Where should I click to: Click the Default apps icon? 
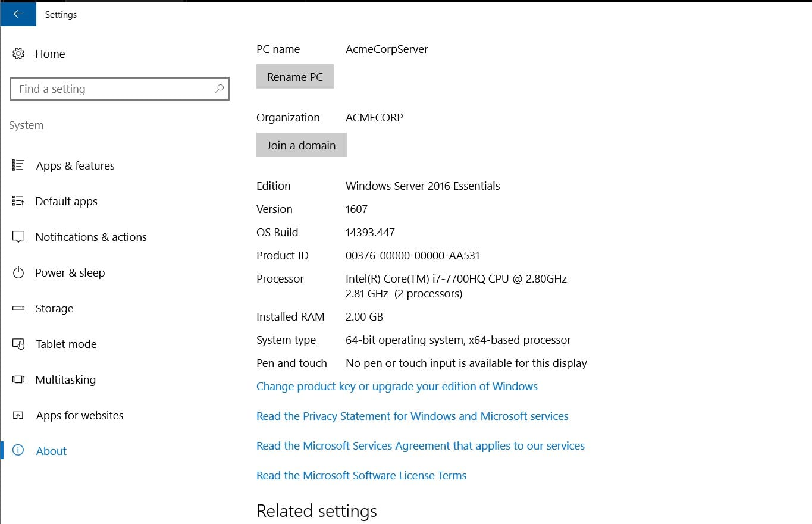[18, 201]
